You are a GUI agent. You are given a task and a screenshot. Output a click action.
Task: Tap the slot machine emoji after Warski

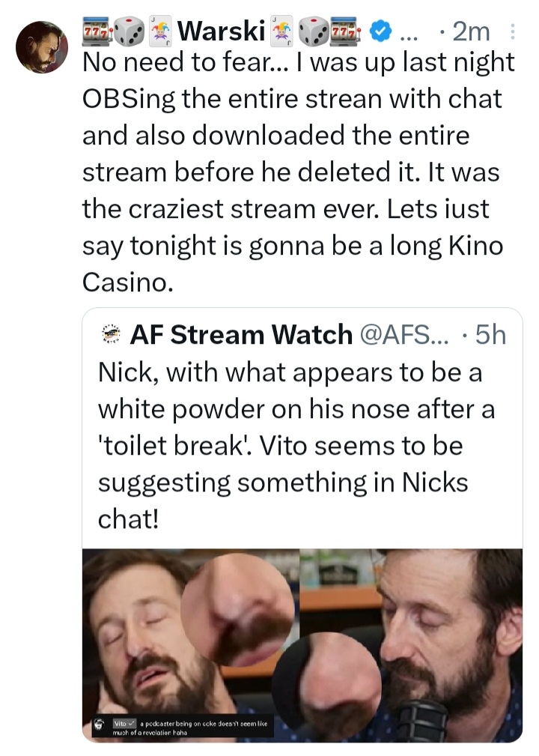pyautogui.click(x=345, y=31)
